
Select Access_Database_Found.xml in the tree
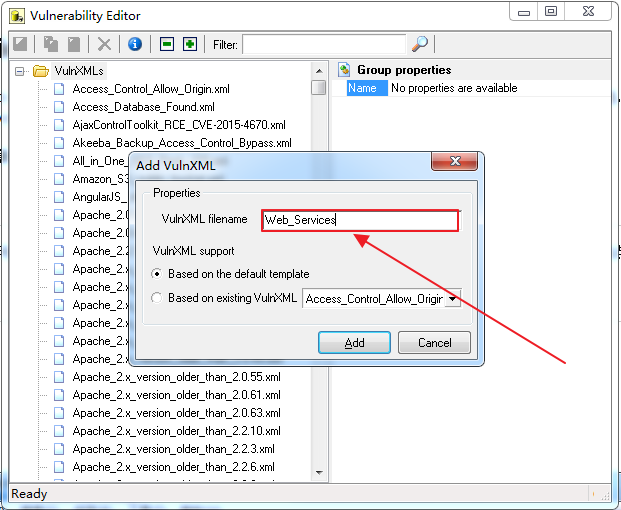pyautogui.click(x=143, y=107)
